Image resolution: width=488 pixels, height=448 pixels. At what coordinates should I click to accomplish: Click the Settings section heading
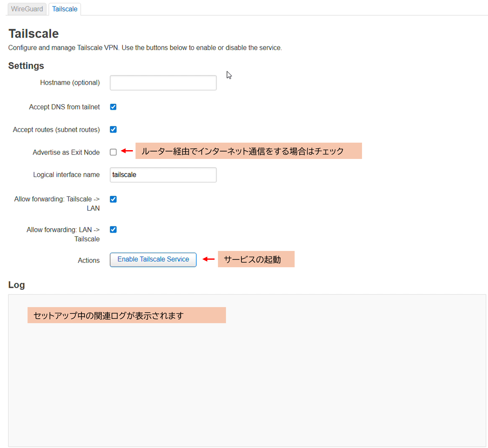(x=26, y=66)
